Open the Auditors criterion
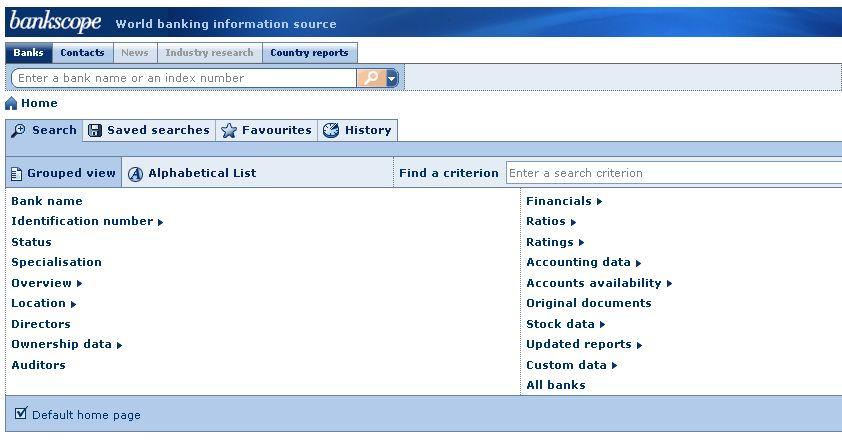Image resolution: width=842 pixels, height=446 pixels. coord(38,365)
